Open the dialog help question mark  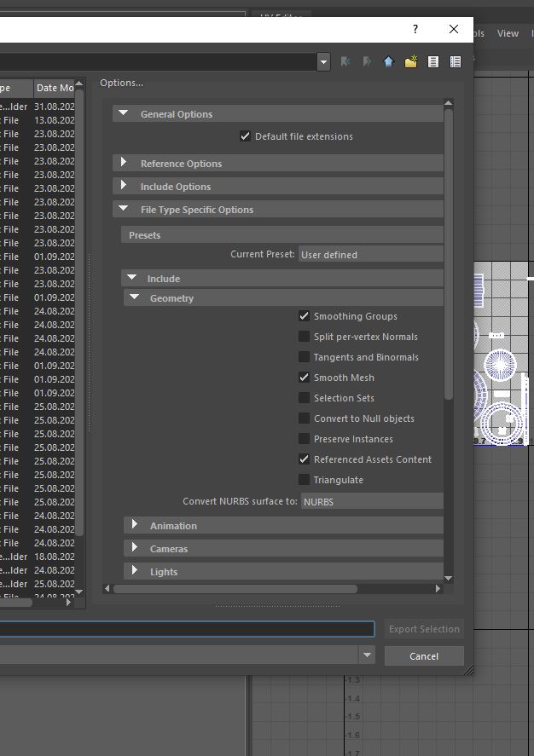click(415, 29)
